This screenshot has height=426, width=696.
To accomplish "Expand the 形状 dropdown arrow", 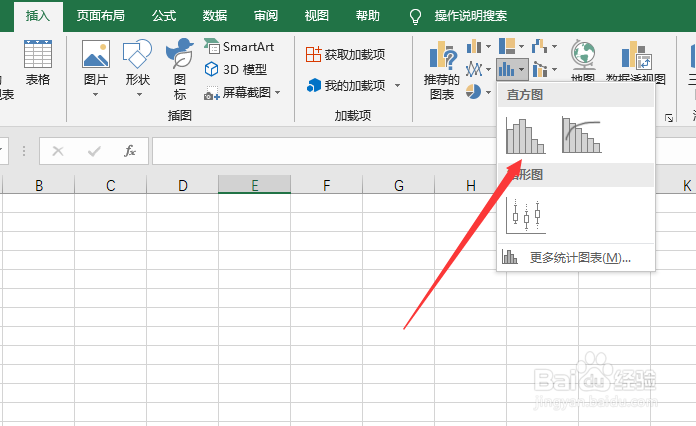I will tap(139, 95).
